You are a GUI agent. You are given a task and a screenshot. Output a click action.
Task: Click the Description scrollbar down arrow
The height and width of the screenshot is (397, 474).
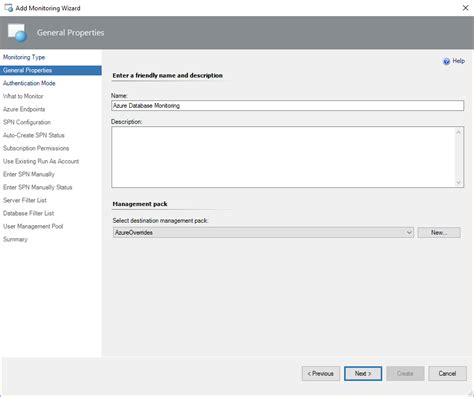point(459,182)
